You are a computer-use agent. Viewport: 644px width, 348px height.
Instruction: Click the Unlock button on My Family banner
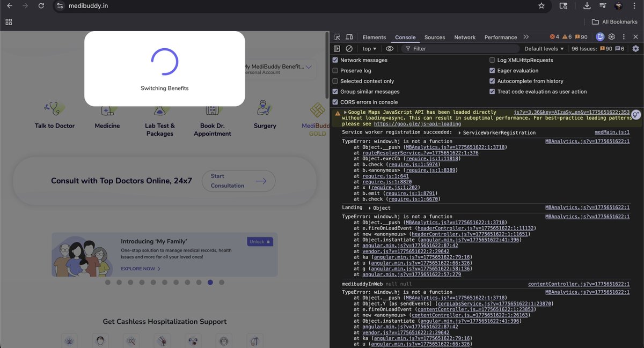click(x=260, y=242)
